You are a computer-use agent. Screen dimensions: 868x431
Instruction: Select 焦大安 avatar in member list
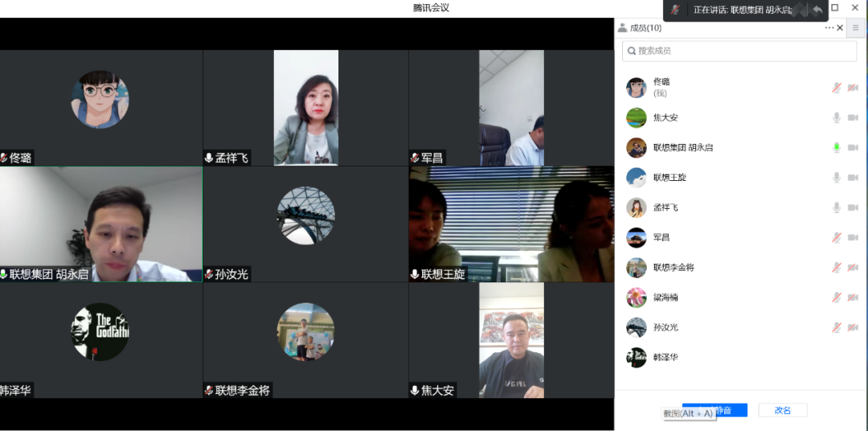pyautogui.click(x=637, y=117)
